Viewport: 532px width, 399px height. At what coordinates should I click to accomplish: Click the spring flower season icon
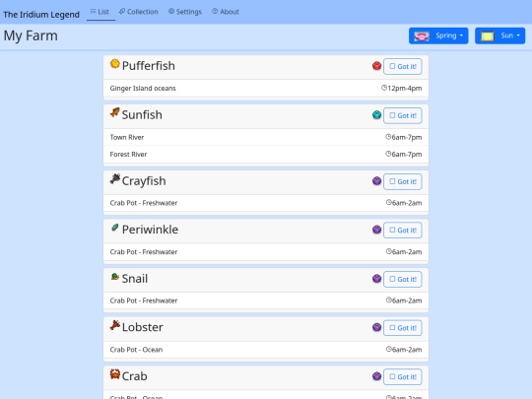click(422, 36)
